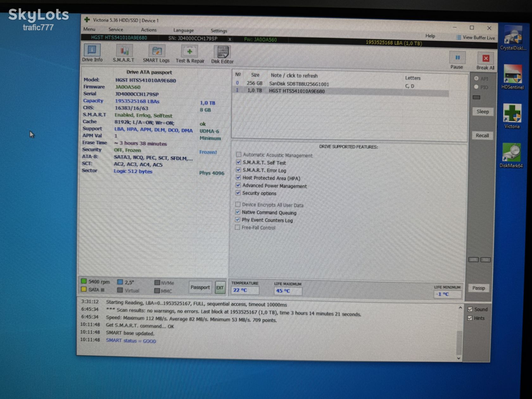The width and height of the screenshot is (532, 399).
Task: Open the Victoria desktop shortcut
Action: click(512, 116)
